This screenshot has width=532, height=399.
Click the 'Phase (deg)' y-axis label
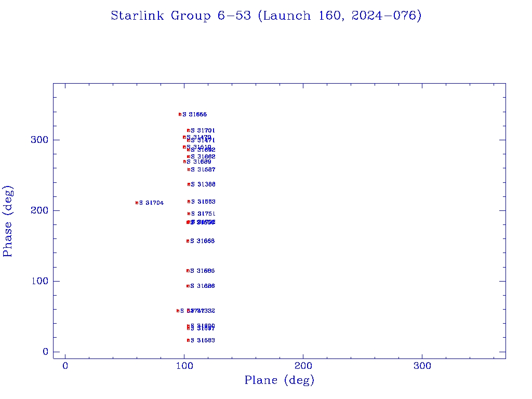point(7,221)
